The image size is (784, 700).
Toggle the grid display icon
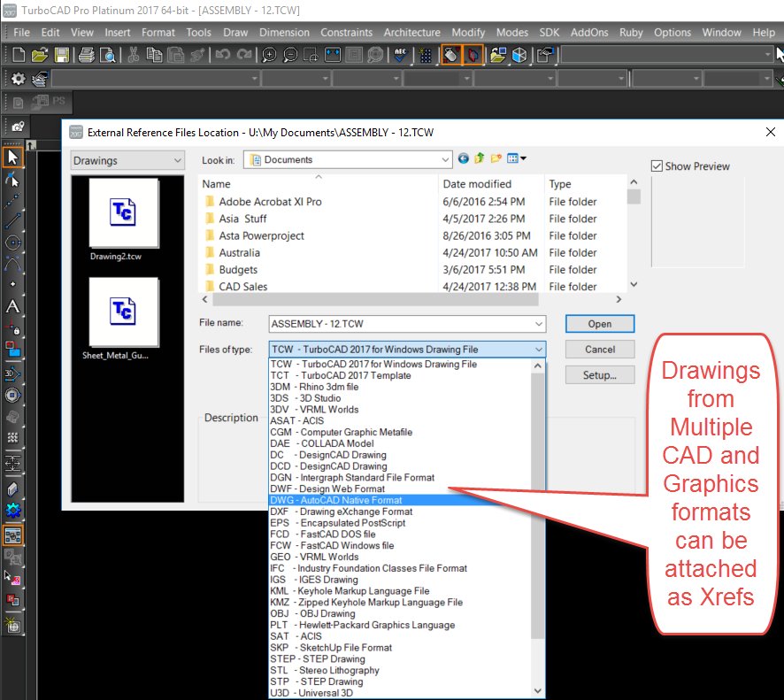point(427,55)
